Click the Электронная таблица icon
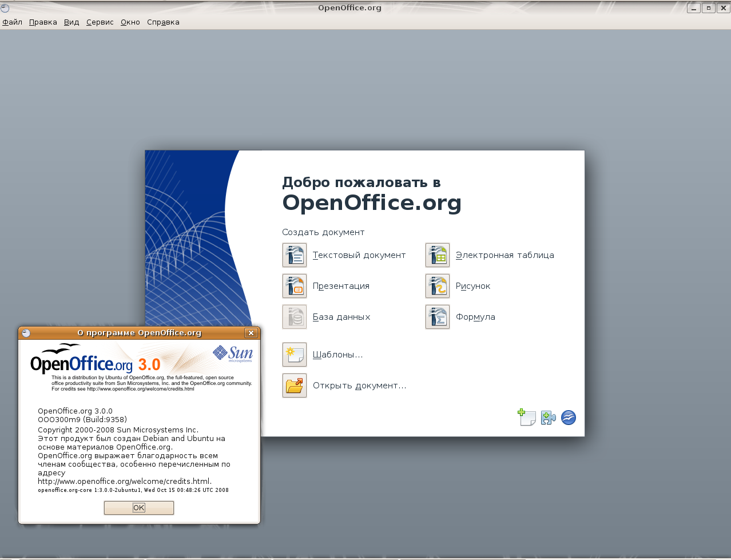Screen dimensions: 731x560 (438, 255)
